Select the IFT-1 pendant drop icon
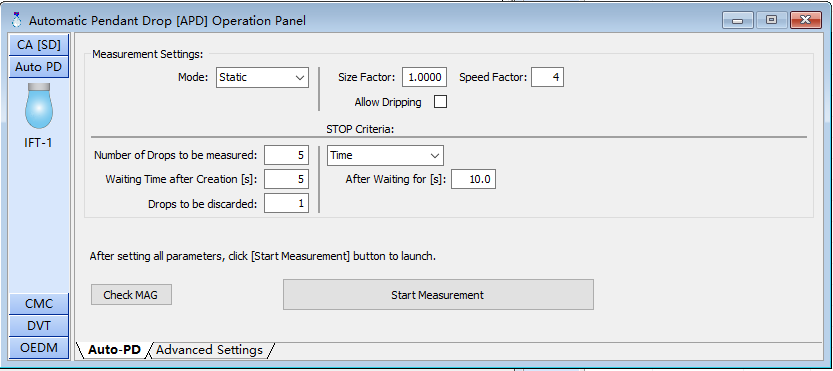833x371 pixels. pyautogui.click(x=39, y=106)
